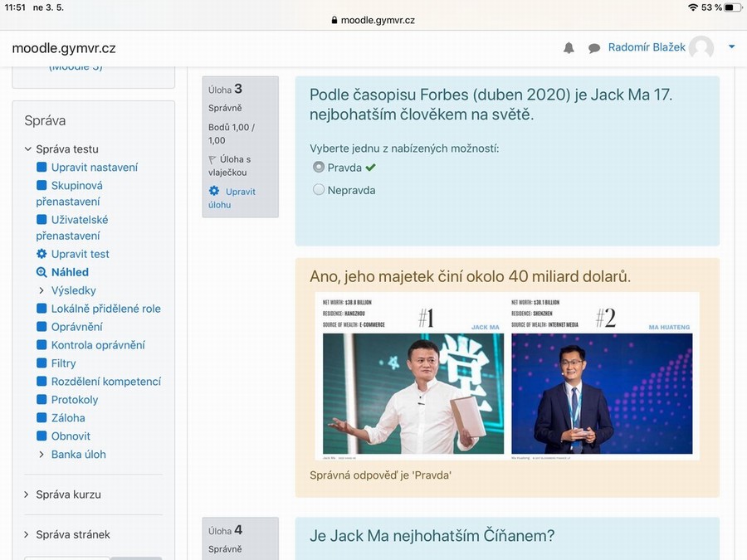Click the gear icon next to Upravit úlohu
The height and width of the screenshot is (560, 747).
click(214, 192)
